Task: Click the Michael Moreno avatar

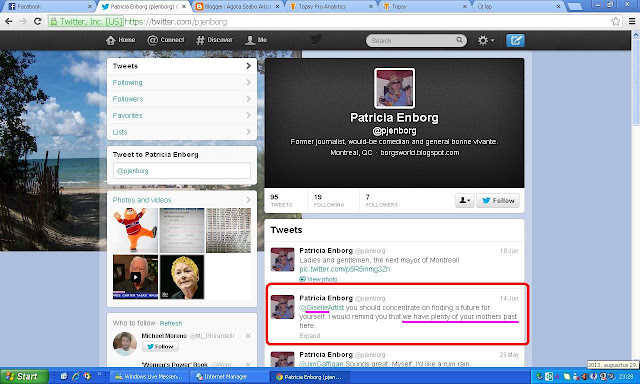Action: (125, 344)
